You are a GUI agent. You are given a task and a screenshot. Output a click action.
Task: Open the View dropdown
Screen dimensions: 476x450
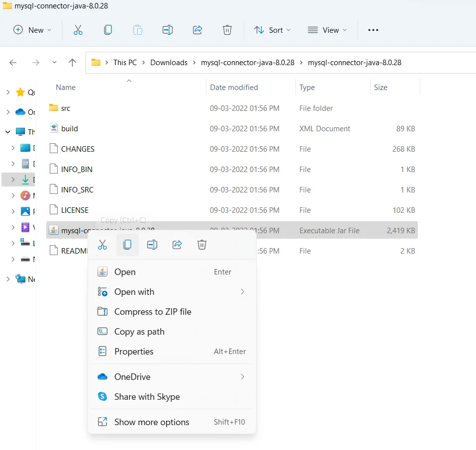327,30
